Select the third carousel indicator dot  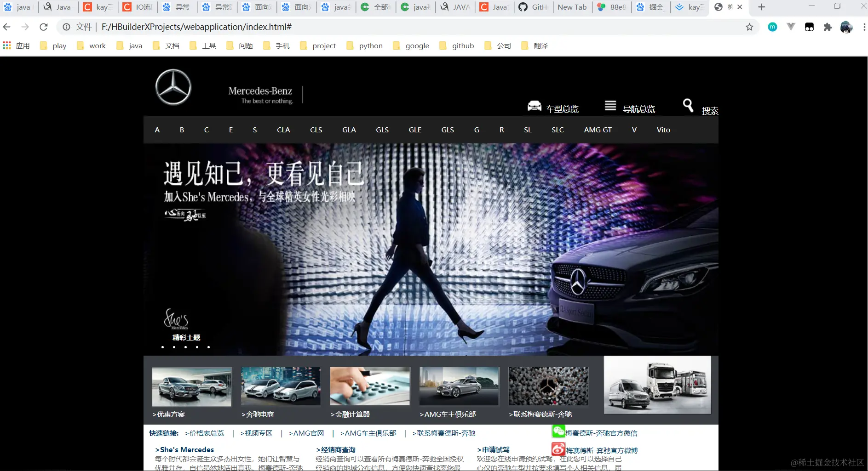(x=185, y=347)
